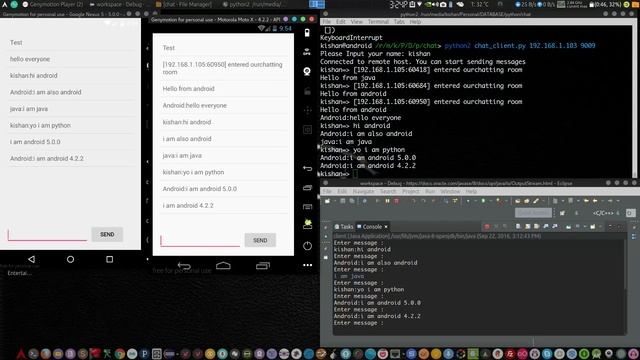
Task: Click the terminal window vertical scrollbar
Action: click(634, 102)
